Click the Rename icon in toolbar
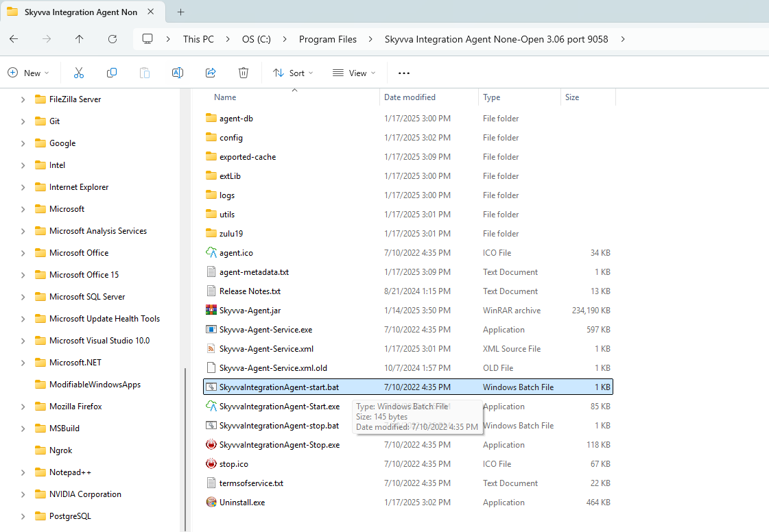769x532 pixels. tap(178, 73)
